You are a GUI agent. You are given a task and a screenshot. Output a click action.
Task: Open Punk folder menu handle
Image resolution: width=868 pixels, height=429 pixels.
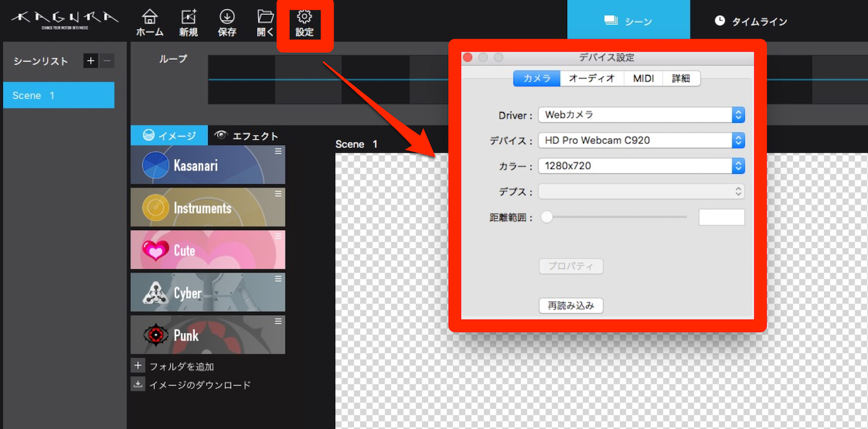tap(279, 321)
